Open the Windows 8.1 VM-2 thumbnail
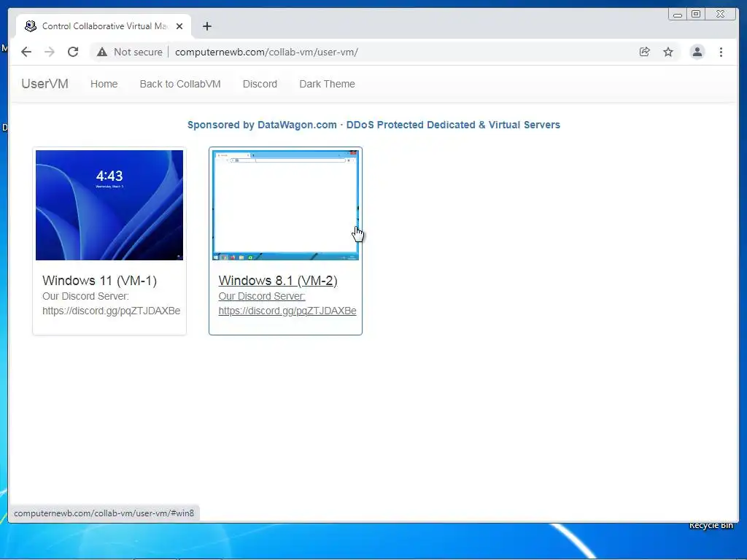 pos(285,205)
